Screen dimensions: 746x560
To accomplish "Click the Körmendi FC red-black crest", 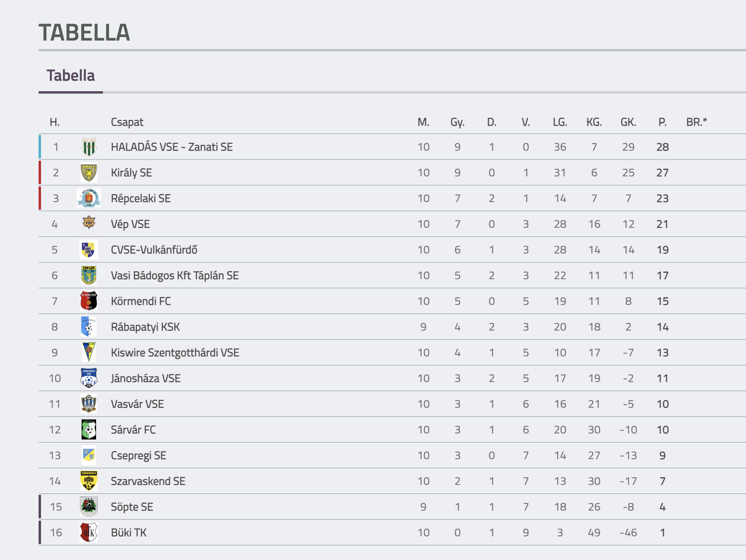I will [89, 301].
